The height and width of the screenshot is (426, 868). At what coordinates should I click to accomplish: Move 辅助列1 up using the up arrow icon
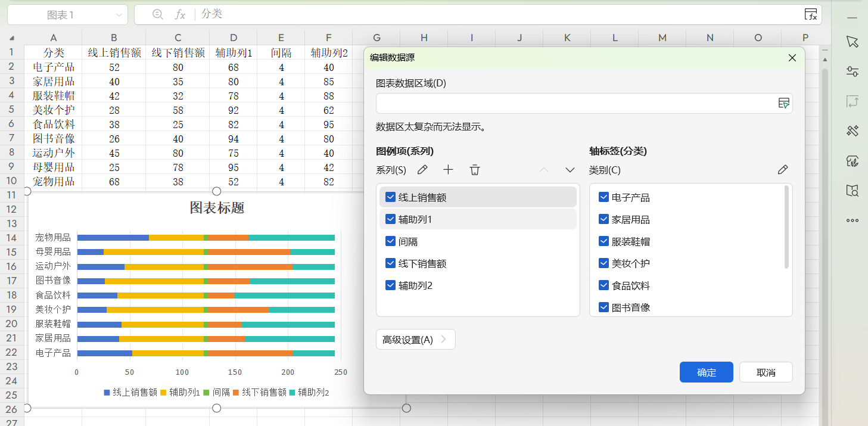tap(543, 170)
